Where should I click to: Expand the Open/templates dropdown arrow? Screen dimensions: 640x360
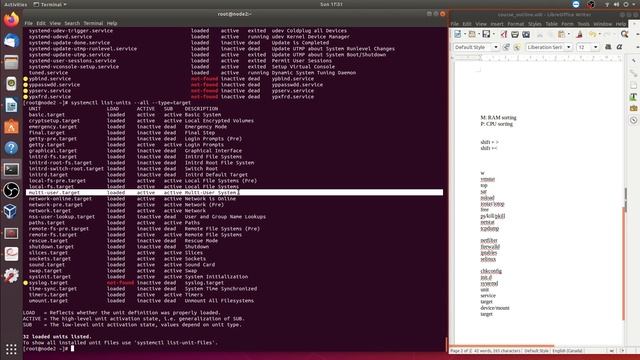pyautogui.click(x=479, y=34)
